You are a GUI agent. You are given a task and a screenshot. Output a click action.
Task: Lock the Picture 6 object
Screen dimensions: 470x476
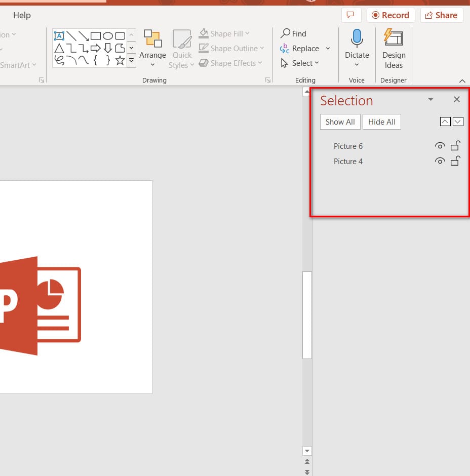[455, 146]
